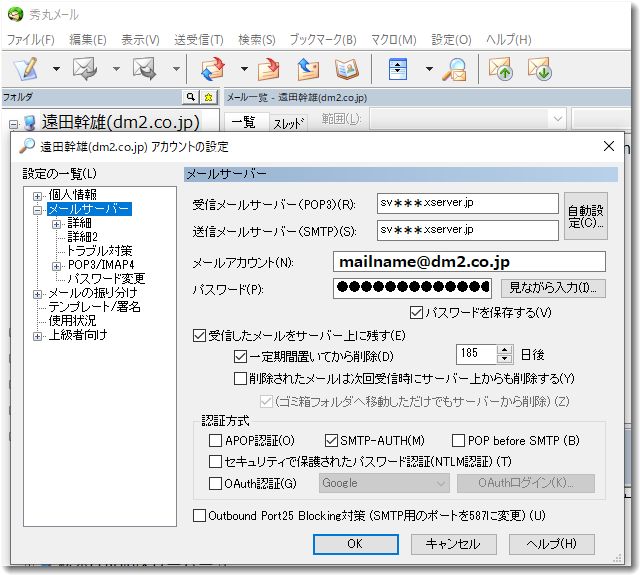Image resolution: width=640 pixels, height=575 pixels.
Task: Click the send mail icon with blue arrow
Action: tap(308, 69)
